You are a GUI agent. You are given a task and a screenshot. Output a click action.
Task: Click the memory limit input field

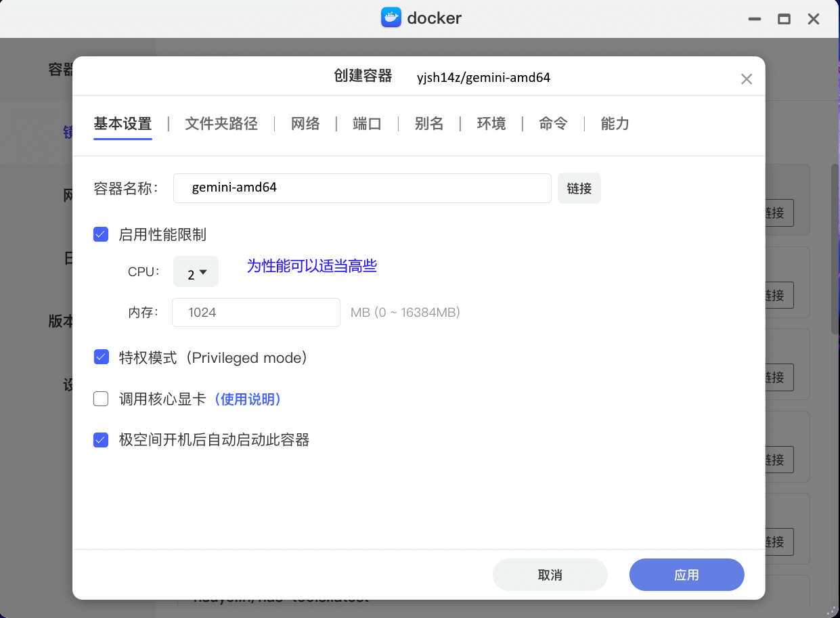[x=256, y=312]
